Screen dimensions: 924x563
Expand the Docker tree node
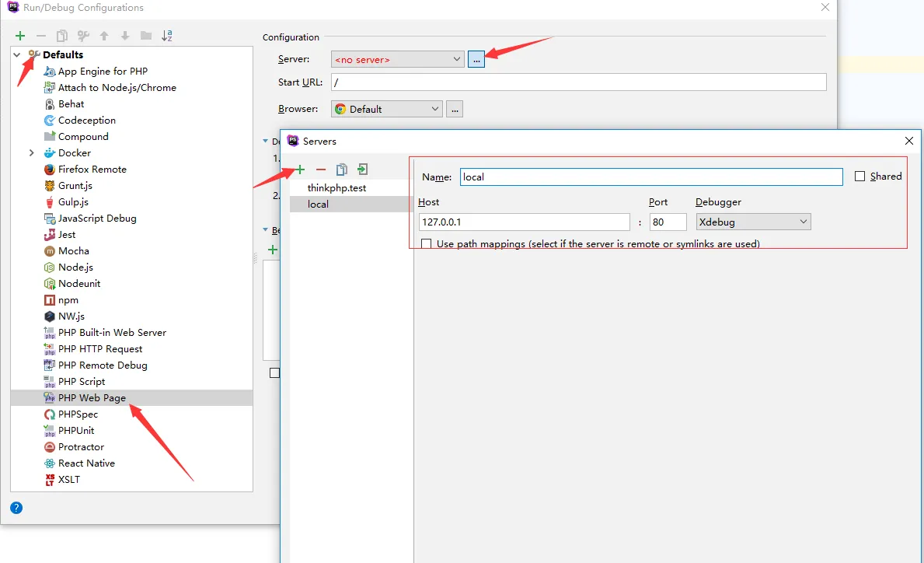[32, 153]
